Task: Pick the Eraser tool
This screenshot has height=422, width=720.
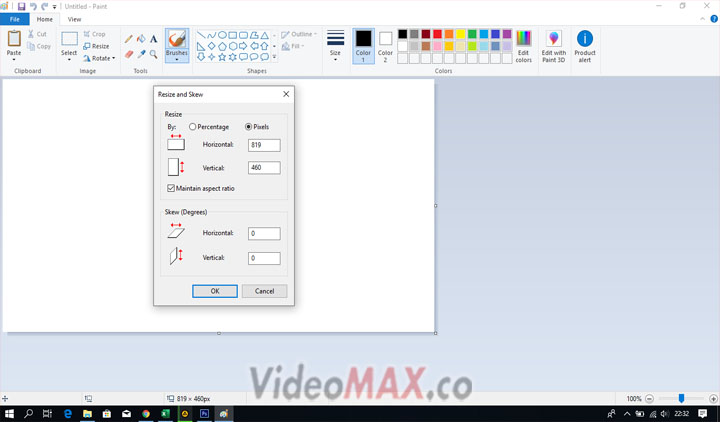Action: [129, 54]
